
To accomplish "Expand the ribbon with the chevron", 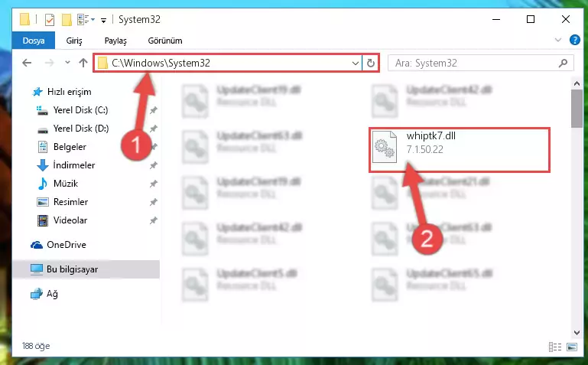I will coord(558,40).
